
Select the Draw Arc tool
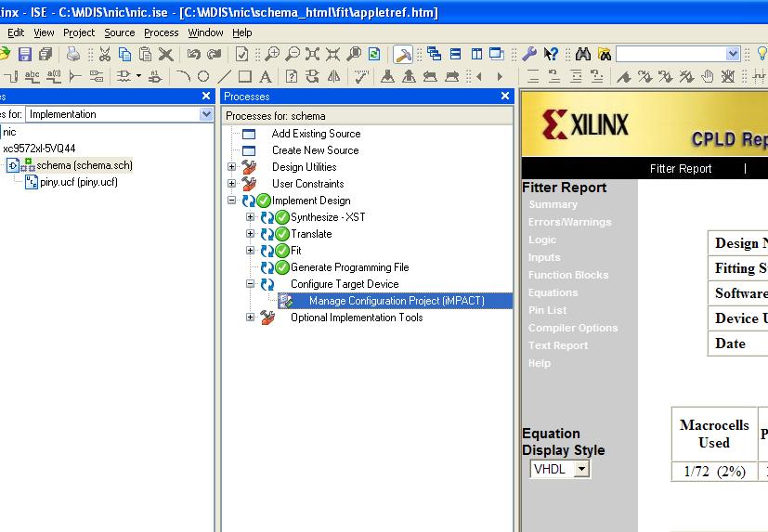tap(183, 76)
